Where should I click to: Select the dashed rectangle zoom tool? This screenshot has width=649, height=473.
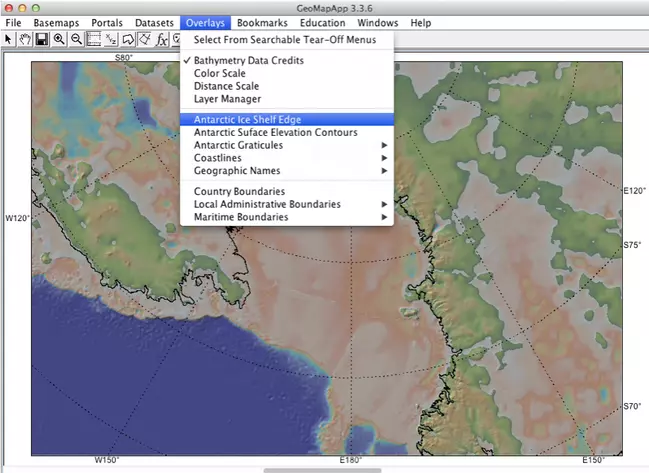tap(94, 39)
